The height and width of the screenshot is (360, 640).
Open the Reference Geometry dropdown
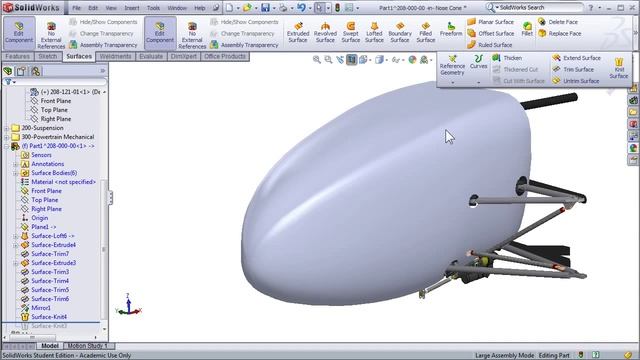(x=452, y=69)
